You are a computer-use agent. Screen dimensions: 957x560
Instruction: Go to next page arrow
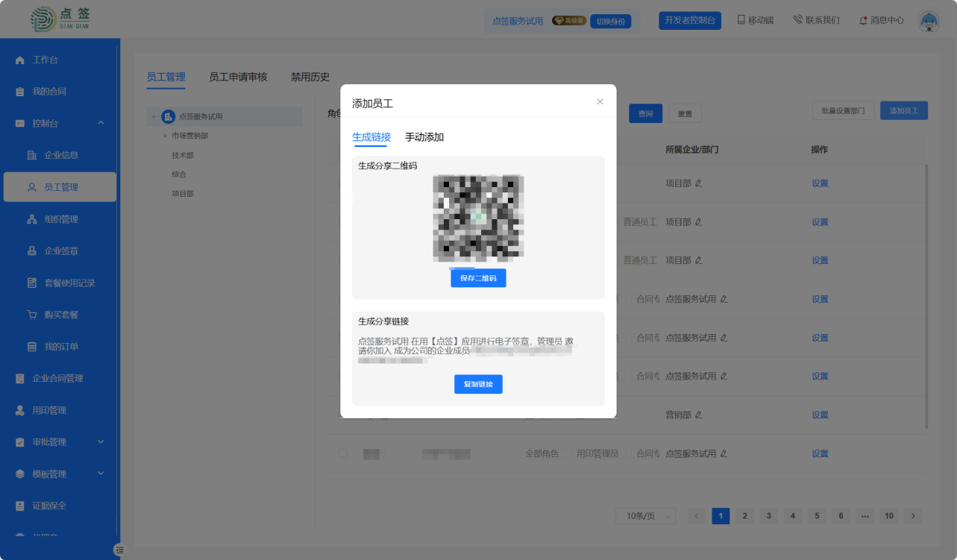click(913, 516)
